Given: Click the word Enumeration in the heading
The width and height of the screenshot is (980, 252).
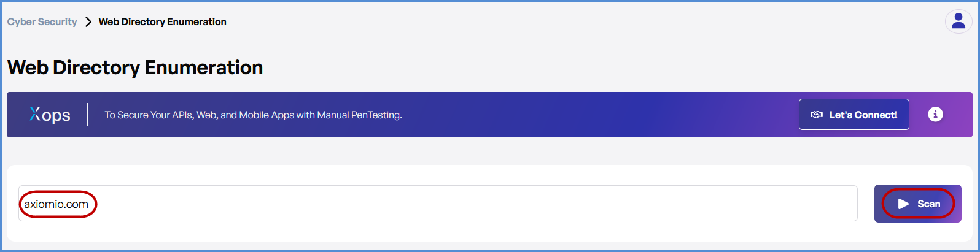Looking at the screenshot, I should [203, 67].
